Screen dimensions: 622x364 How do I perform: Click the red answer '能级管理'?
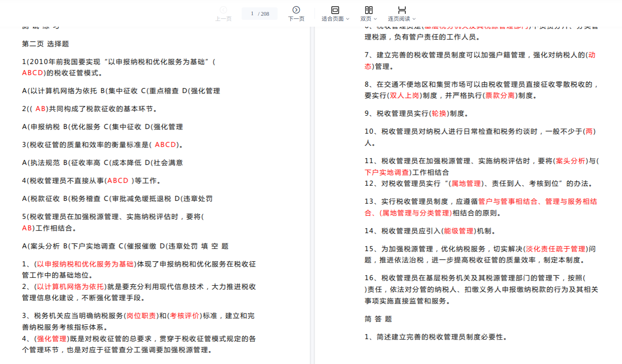coord(459,231)
